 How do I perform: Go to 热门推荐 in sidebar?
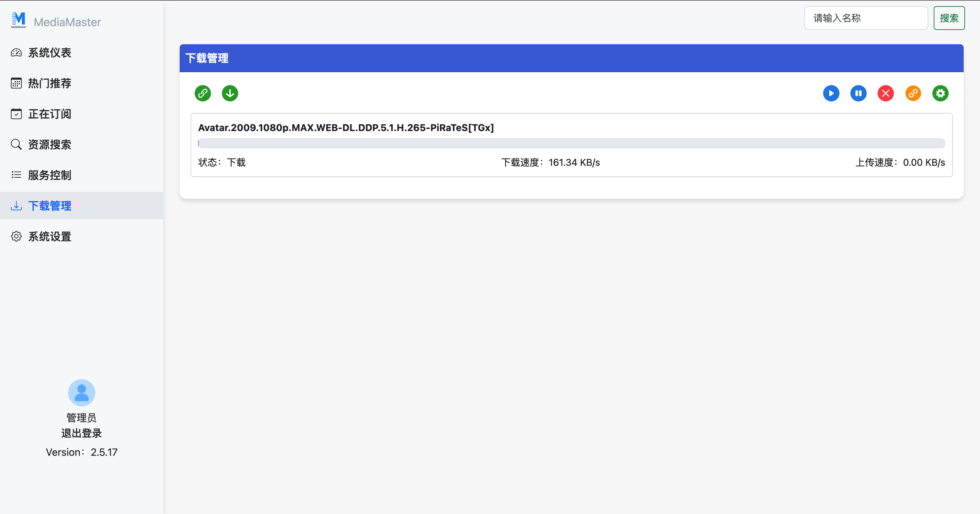click(49, 83)
